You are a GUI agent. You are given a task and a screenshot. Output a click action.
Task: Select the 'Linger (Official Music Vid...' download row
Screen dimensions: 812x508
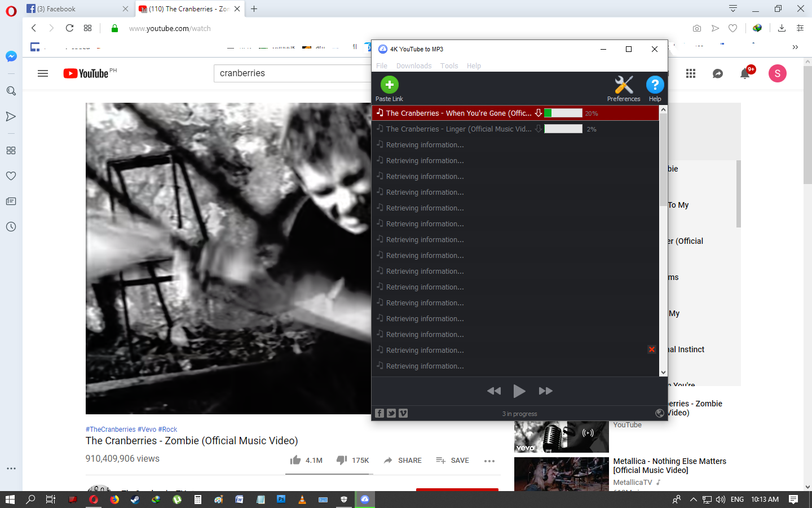point(515,129)
